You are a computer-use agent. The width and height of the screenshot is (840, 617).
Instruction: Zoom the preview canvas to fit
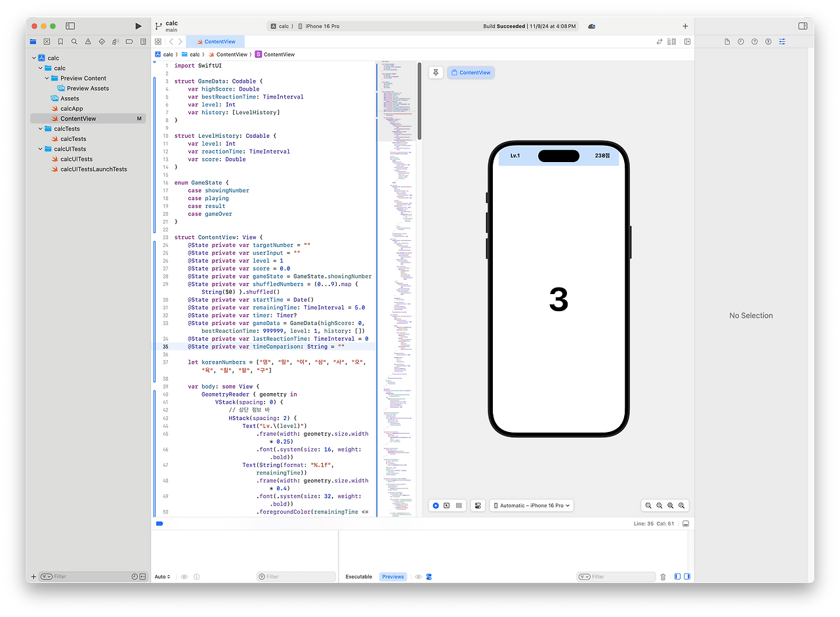click(x=671, y=505)
